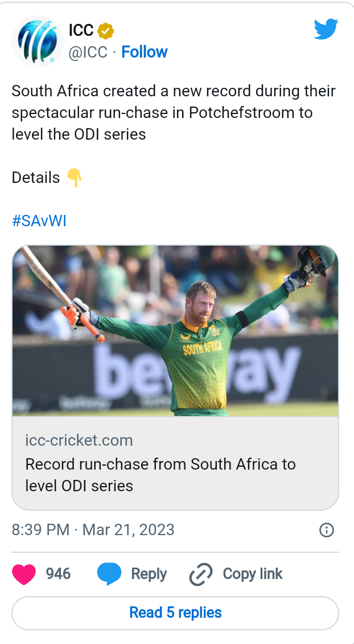Viewport: 354px width, 644px height.
Task: Like the tweet with the heart icon
Action: (24, 574)
